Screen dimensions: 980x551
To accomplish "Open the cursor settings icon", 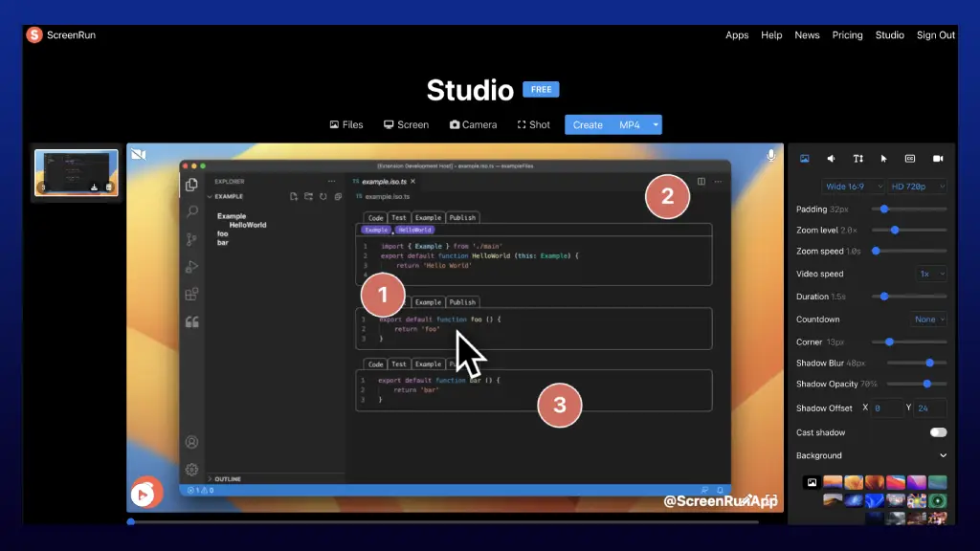I will [883, 159].
